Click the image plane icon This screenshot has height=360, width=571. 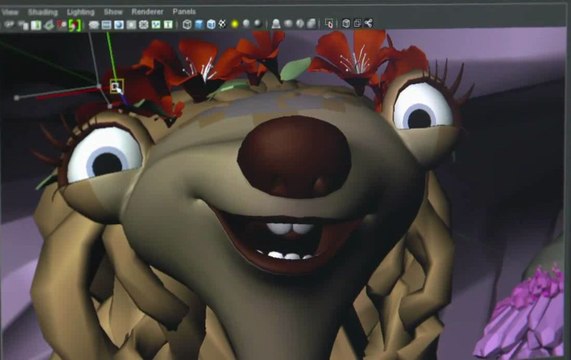click(x=49, y=25)
